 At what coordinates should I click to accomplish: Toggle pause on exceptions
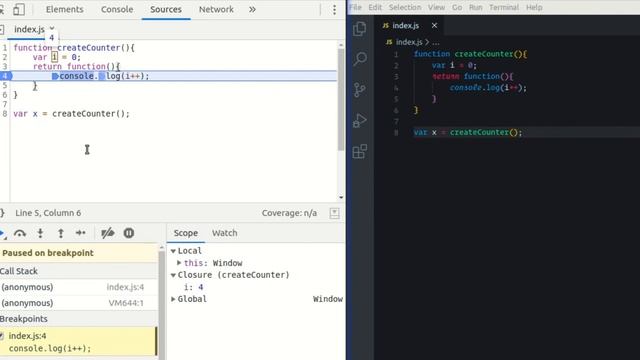[129, 233]
